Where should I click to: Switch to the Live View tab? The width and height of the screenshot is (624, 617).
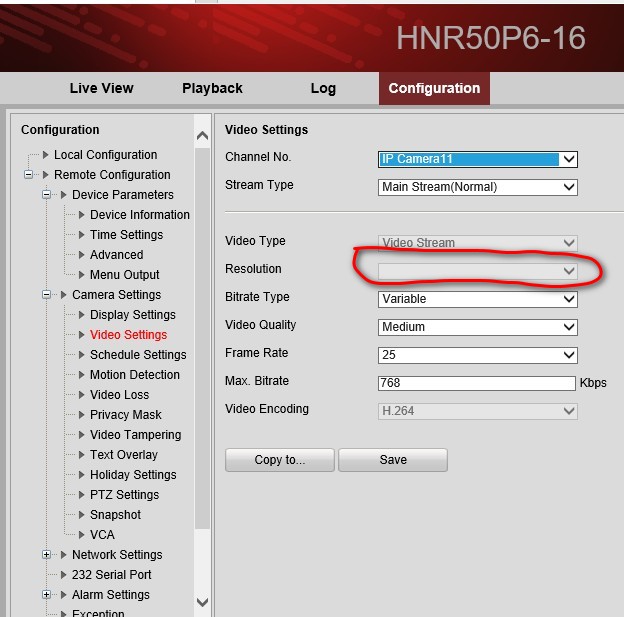(101, 88)
